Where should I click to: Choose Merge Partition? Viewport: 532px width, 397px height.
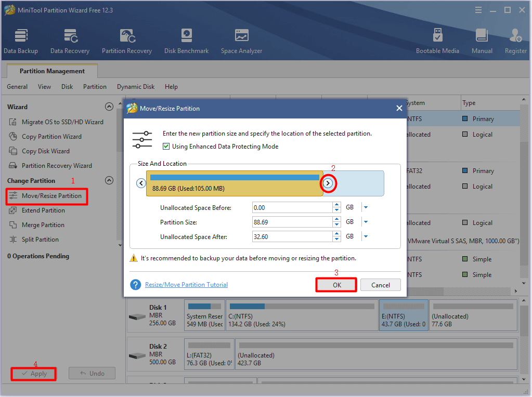click(x=36, y=225)
